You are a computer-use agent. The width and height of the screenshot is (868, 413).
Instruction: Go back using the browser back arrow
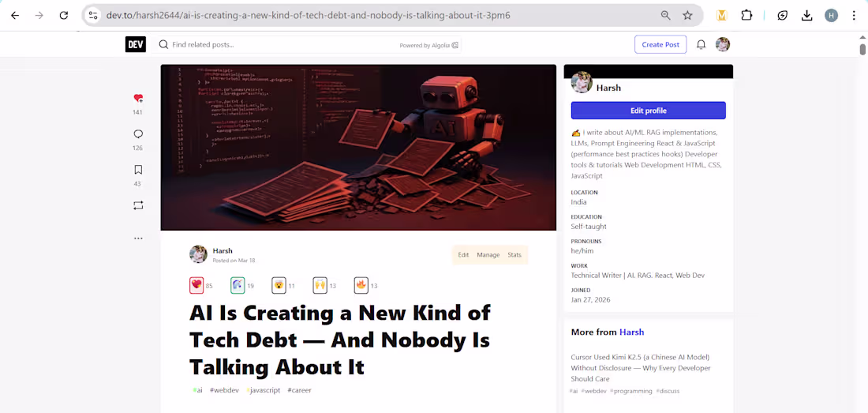coord(15,16)
